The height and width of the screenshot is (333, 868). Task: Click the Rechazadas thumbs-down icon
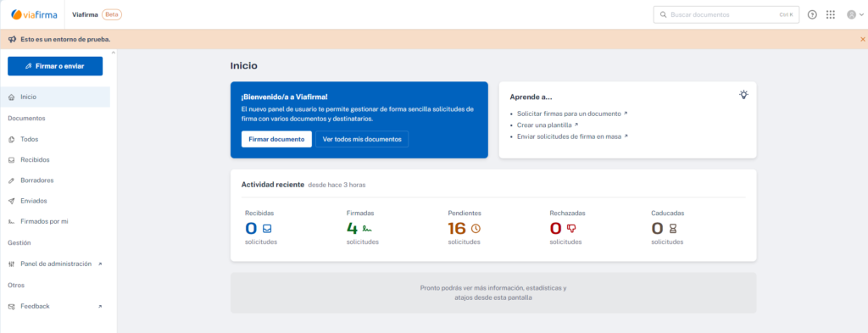coord(572,228)
